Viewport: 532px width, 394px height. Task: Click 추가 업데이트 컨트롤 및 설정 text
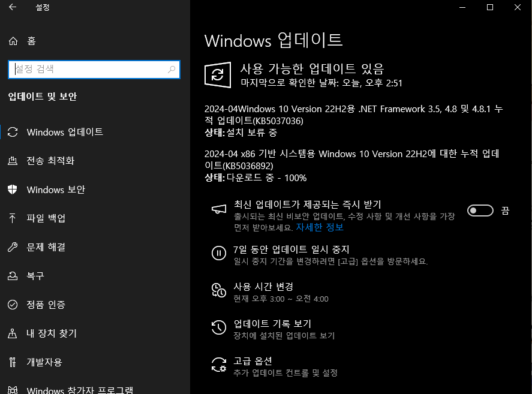coord(285,373)
